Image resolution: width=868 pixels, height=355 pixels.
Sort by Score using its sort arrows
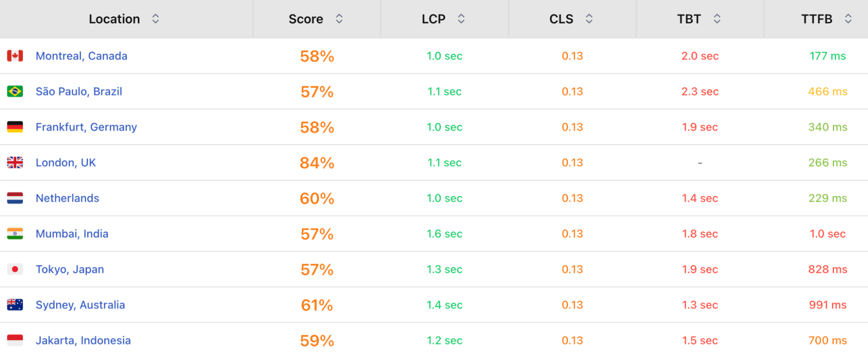pos(339,19)
